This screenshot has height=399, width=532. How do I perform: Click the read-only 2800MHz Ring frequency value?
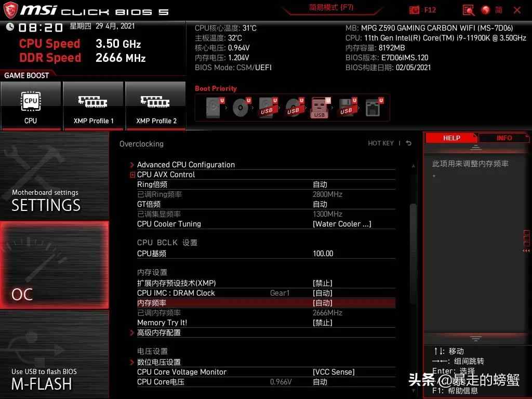pos(327,194)
